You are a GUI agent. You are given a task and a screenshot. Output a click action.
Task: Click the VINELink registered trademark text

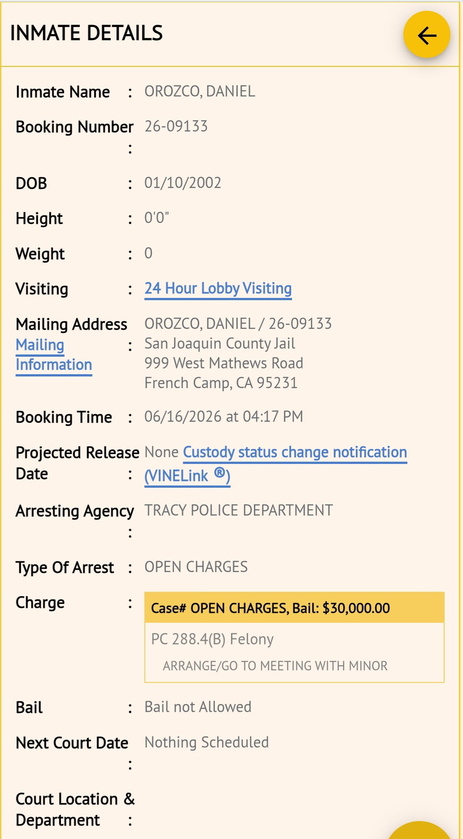(187, 476)
